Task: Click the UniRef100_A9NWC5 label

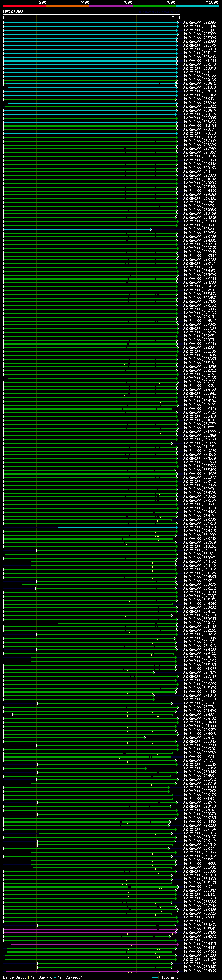Action: [x=199, y=944]
